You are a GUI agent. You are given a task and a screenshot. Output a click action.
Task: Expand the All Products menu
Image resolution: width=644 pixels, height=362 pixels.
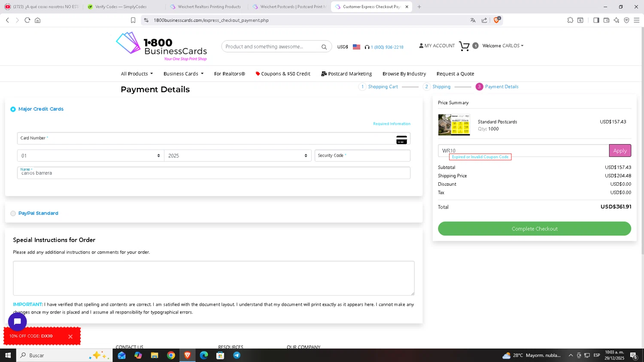tap(137, 74)
